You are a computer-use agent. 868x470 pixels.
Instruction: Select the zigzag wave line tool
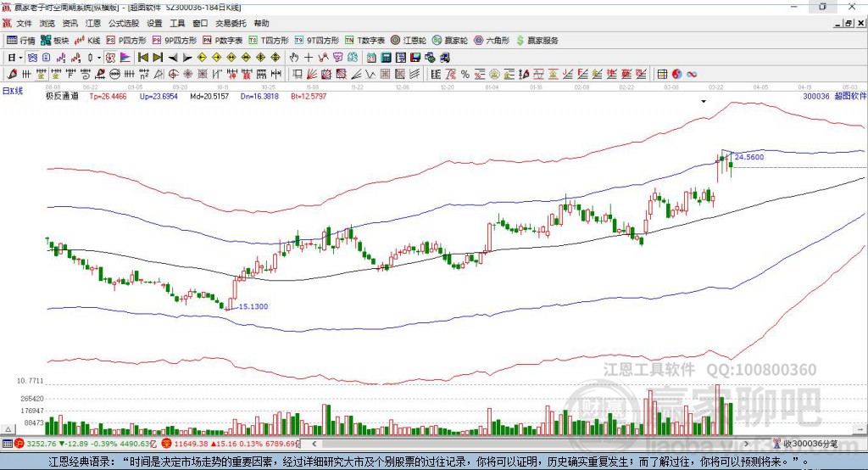coord(371,75)
